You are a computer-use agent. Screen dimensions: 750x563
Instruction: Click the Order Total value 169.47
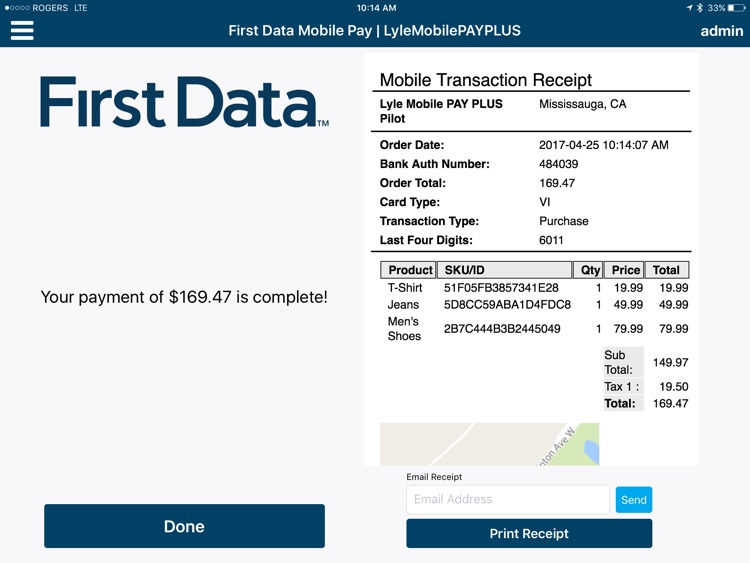click(557, 183)
